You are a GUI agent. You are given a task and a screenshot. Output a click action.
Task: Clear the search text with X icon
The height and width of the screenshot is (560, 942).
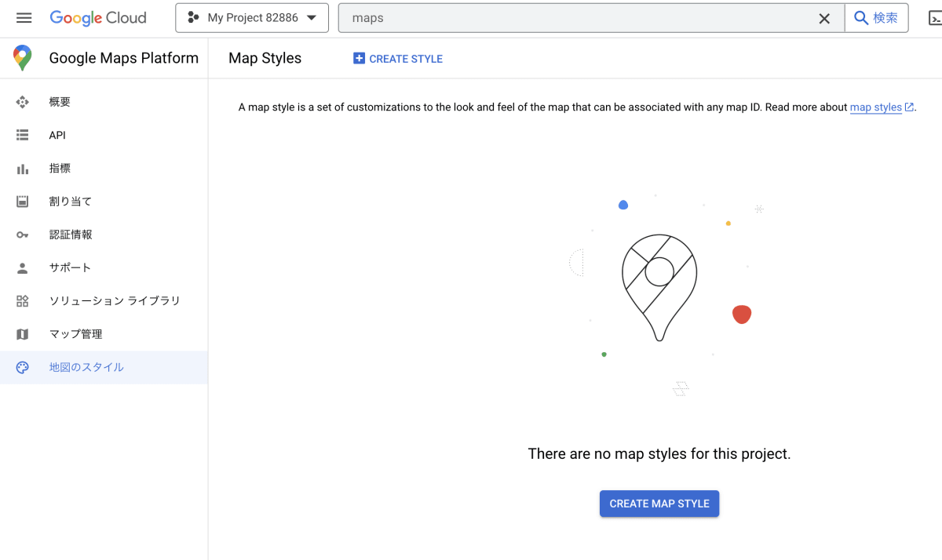(x=824, y=18)
